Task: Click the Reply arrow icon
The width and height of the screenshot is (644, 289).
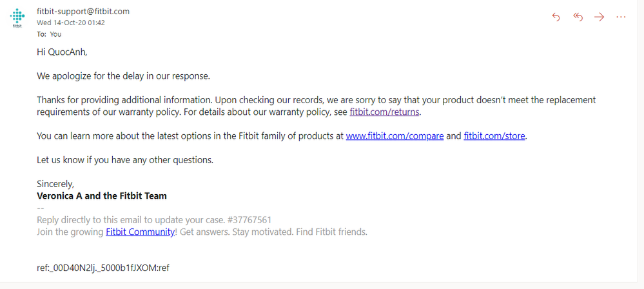Action: [556, 17]
